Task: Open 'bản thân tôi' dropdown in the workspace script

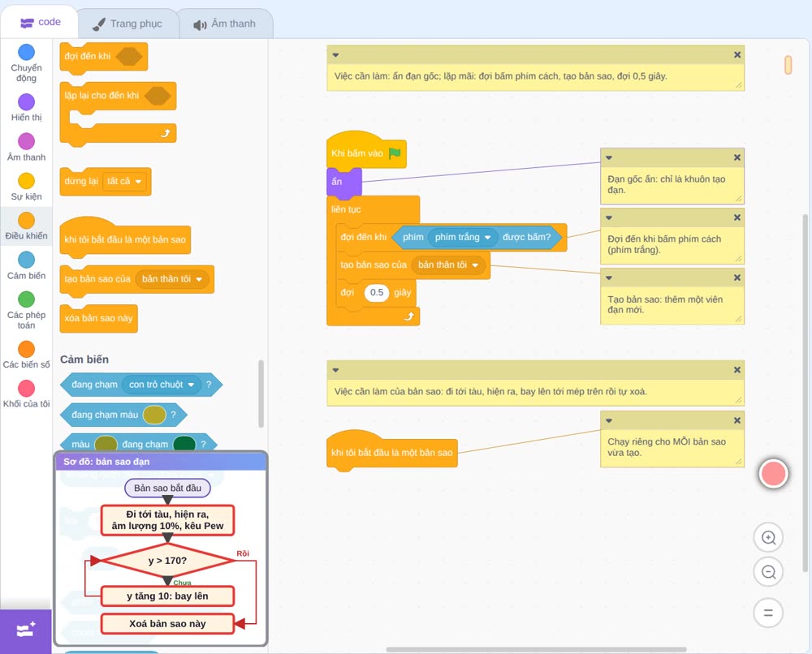Action: (448, 265)
